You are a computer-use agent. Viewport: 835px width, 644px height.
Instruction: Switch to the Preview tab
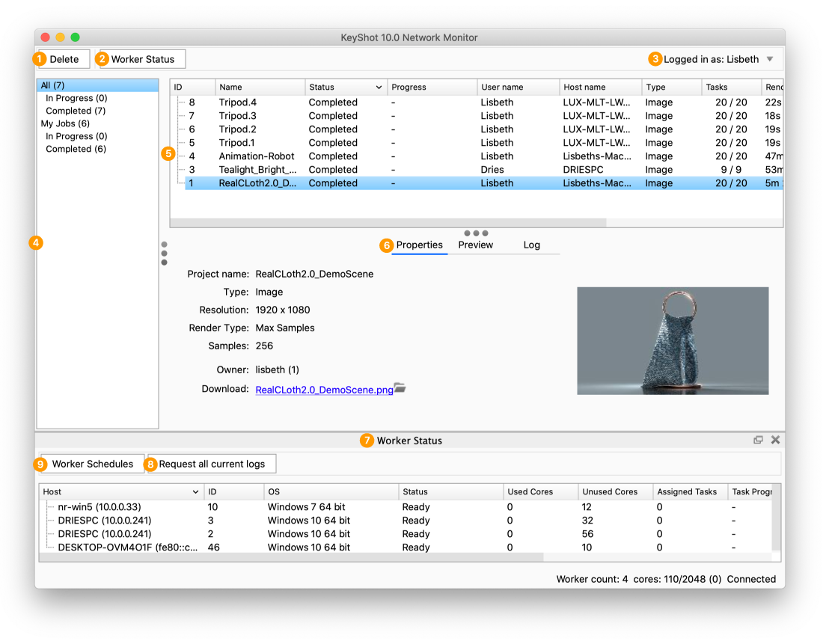pos(477,245)
